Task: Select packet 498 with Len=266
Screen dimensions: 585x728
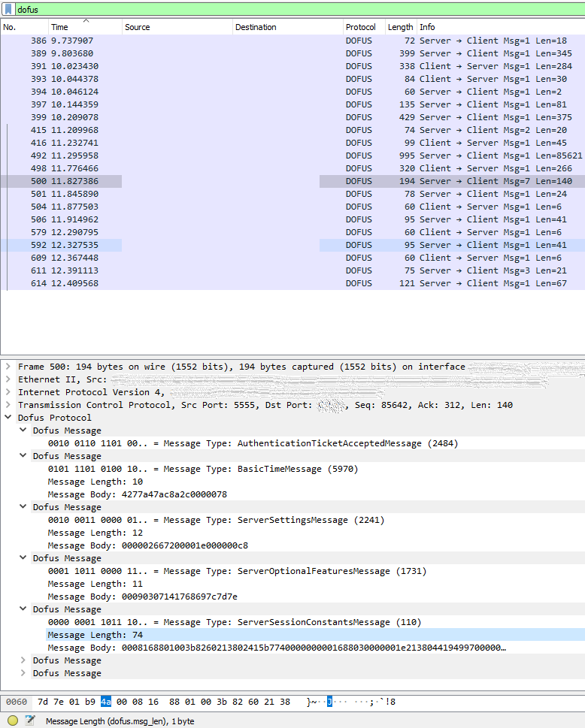Action: tap(292, 168)
